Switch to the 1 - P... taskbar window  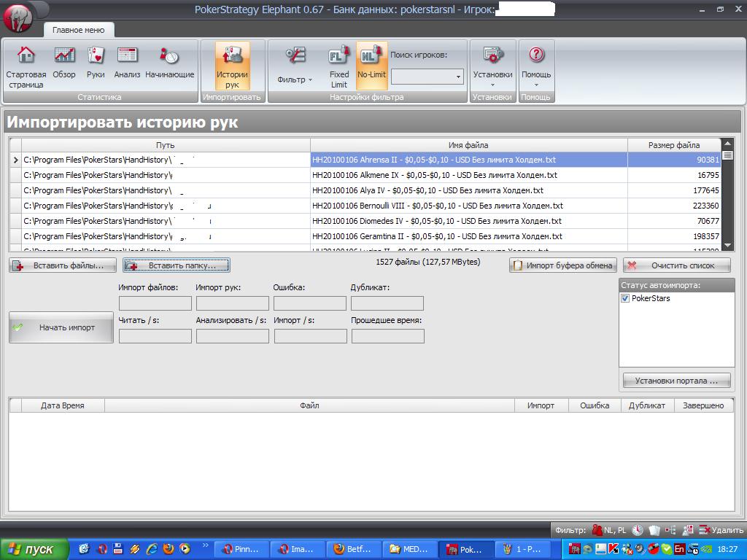pos(522,550)
